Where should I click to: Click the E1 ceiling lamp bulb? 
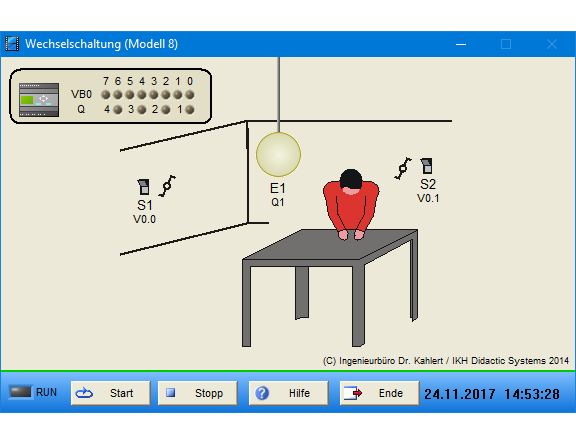click(x=278, y=154)
